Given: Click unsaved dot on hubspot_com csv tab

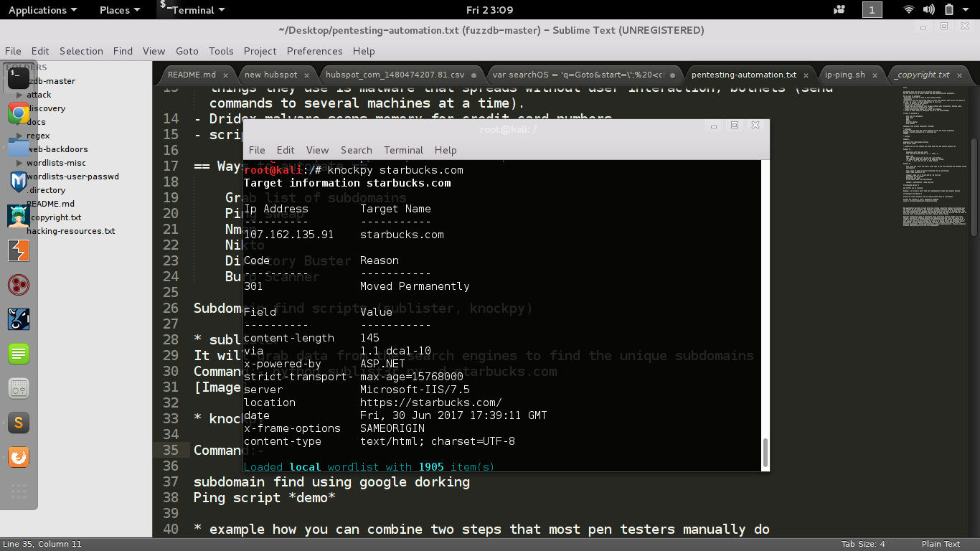Looking at the screenshot, I should 475,75.
